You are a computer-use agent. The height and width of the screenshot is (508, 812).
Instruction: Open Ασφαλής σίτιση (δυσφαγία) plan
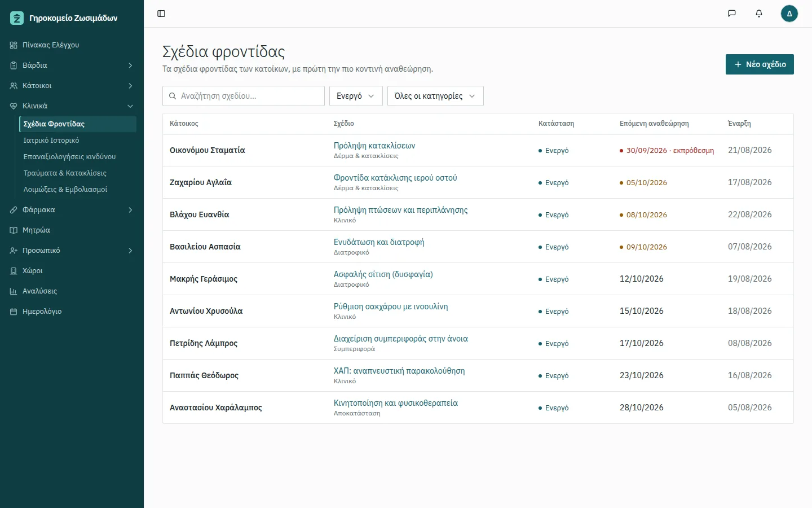coord(383,274)
